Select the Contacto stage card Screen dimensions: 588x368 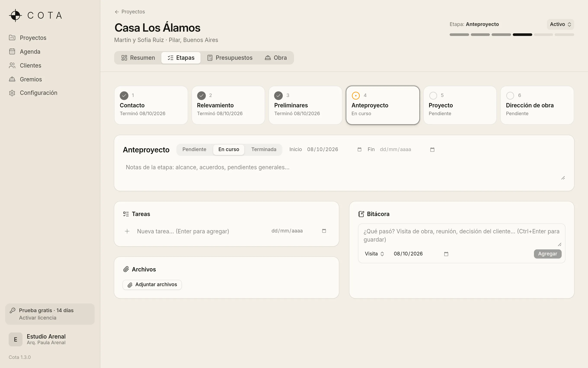(151, 105)
